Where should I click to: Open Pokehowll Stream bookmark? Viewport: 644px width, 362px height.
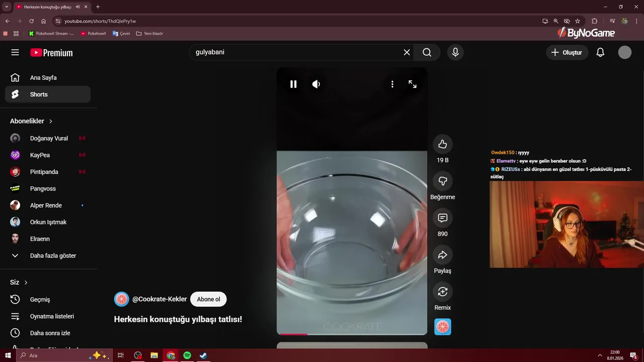pos(51,34)
